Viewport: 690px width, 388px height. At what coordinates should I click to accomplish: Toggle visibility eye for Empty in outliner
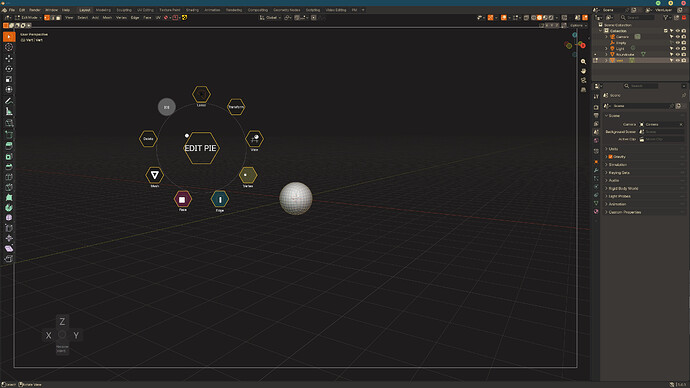coord(678,43)
